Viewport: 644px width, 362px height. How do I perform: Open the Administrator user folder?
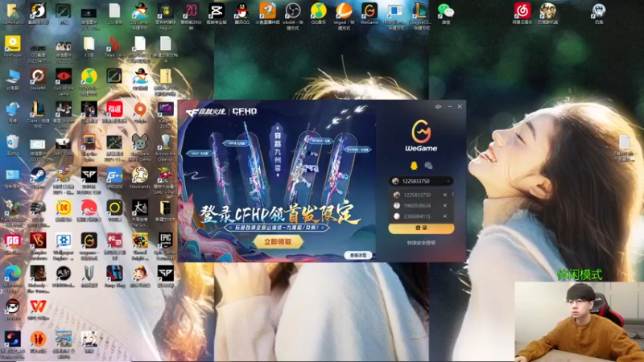(12, 14)
